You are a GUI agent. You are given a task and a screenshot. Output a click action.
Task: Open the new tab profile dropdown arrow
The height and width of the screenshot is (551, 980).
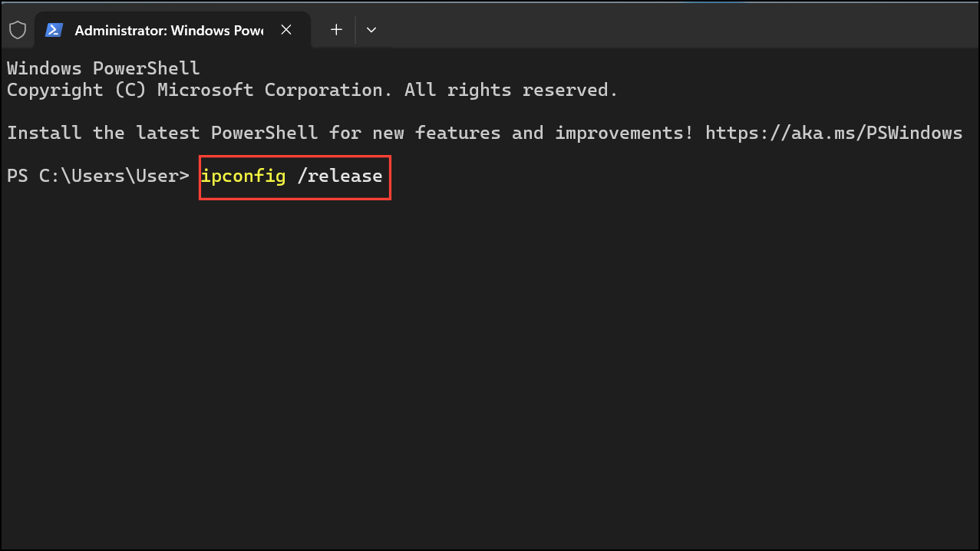click(x=371, y=30)
